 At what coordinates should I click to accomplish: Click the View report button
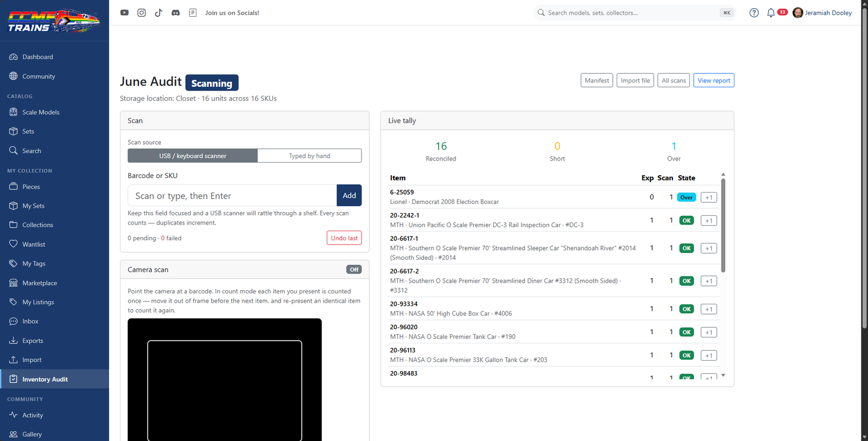[x=714, y=80]
